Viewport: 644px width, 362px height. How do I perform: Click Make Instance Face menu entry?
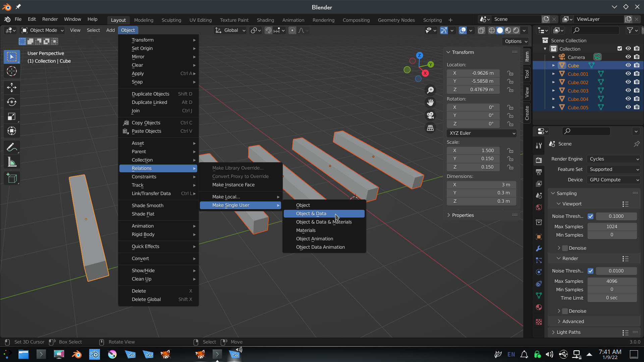point(233,185)
